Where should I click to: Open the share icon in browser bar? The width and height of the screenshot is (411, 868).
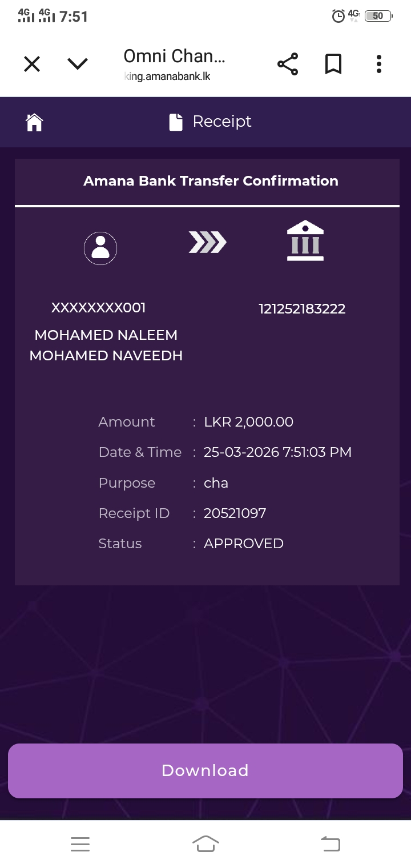pos(288,64)
